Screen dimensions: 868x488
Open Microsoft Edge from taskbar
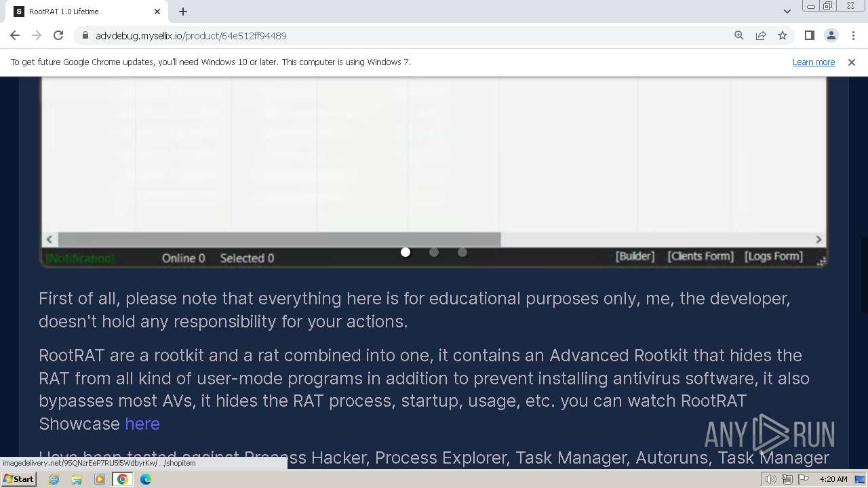point(146,479)
